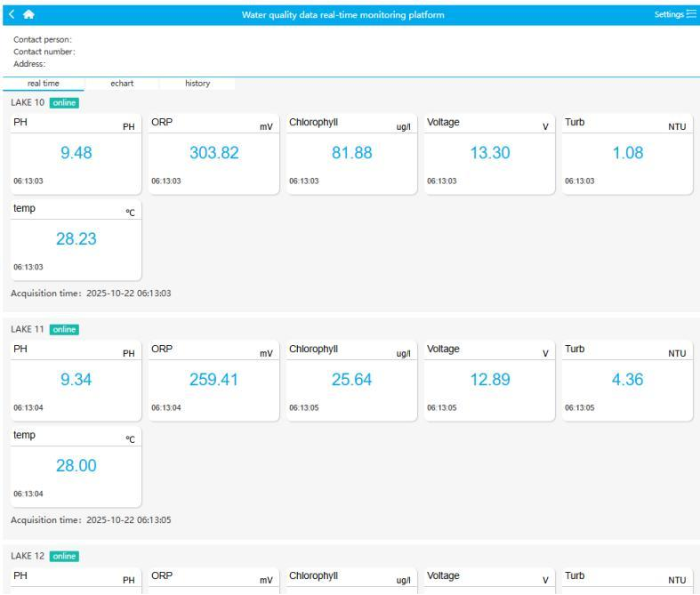Click LAKE 10 Chlorophyll ug/l unit
Image resolution: width=700 pixels, height=595 pixels.
click(404, 127)
